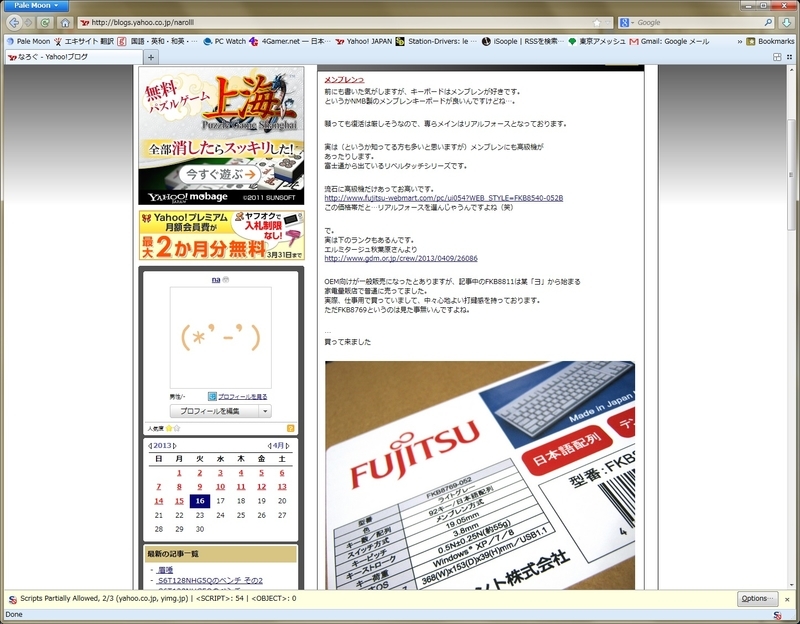Image resolution: width=800 pixels, height=624 pixels.
Task: Click the forward navigation arrow
Action: 29,22
